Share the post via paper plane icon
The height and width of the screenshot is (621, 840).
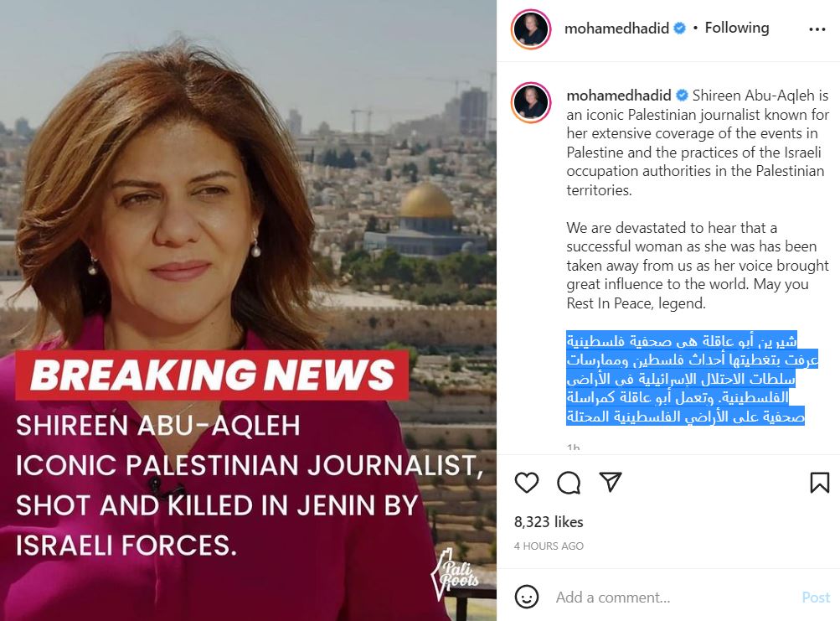pos(611,482)
